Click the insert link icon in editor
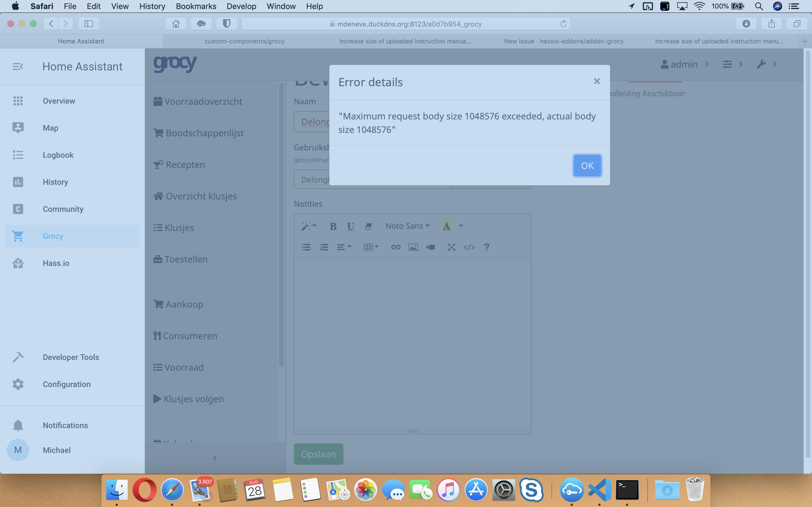The width and height of the screenshot is (812, 507). [x=396, y=247]
